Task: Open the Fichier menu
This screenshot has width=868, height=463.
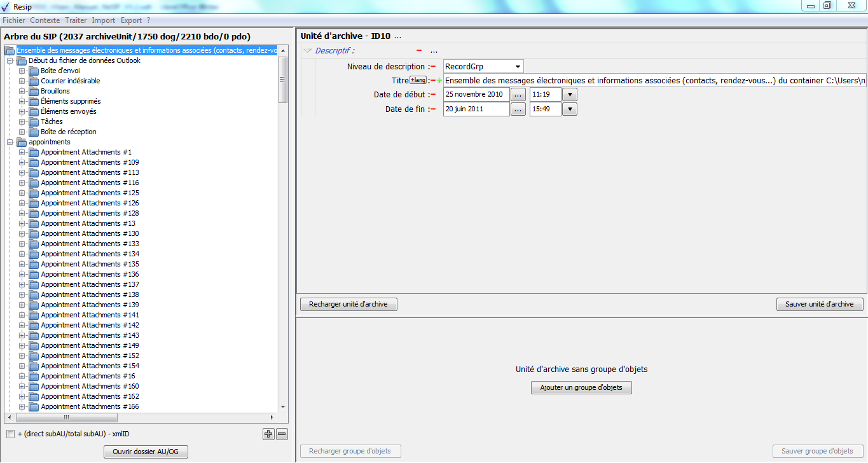Action: click(x=13, y=20)
